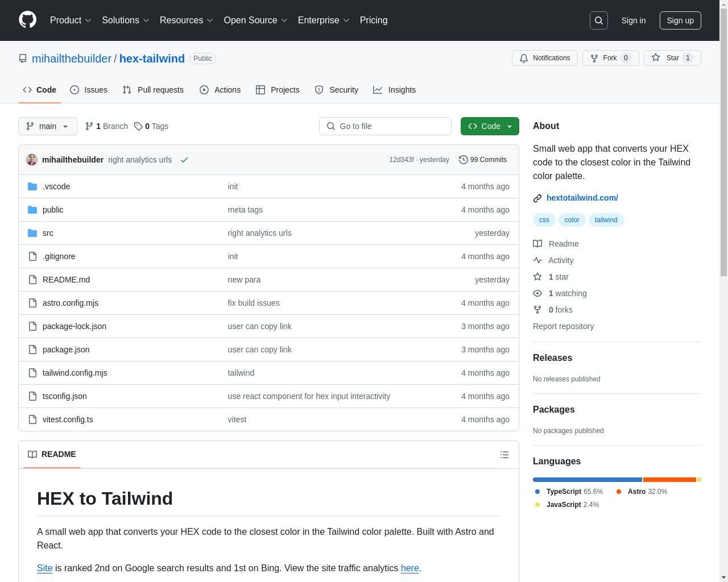The image size is (728, 582).
Task: Click the 'Site' link in README
Action: point(45,568)
